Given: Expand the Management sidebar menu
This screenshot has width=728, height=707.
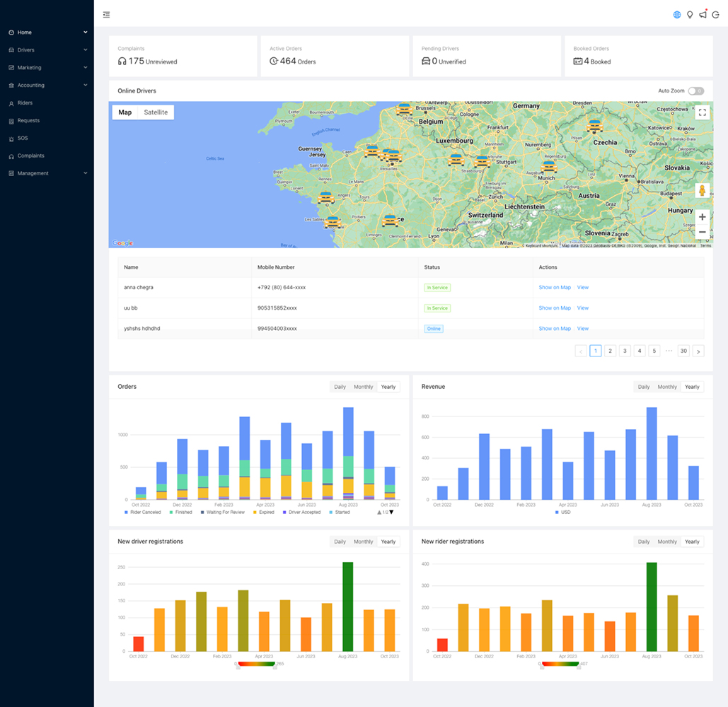Looking at the screenshot, I should coord(47,173).
